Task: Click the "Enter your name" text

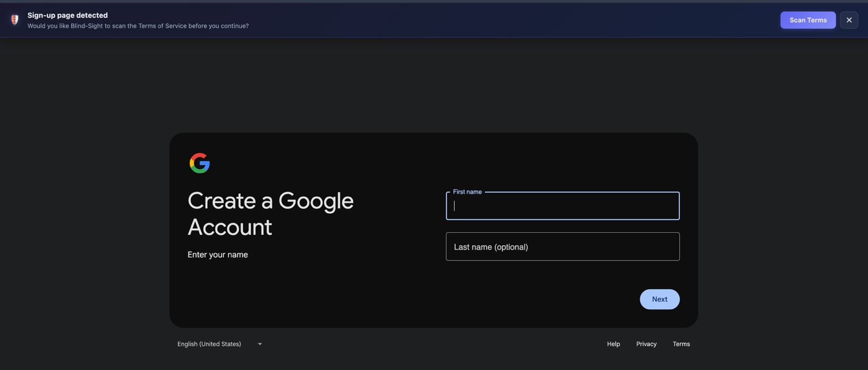Action: coord(218,254)
